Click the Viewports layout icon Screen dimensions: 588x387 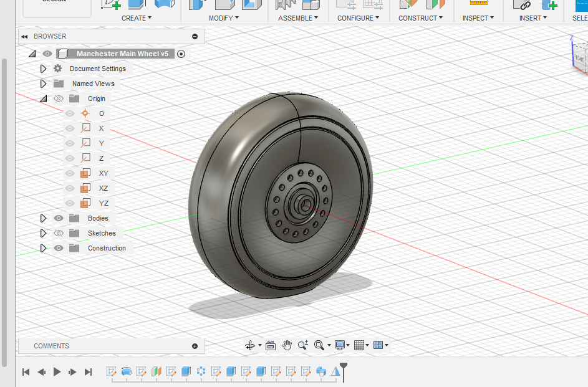378,345
